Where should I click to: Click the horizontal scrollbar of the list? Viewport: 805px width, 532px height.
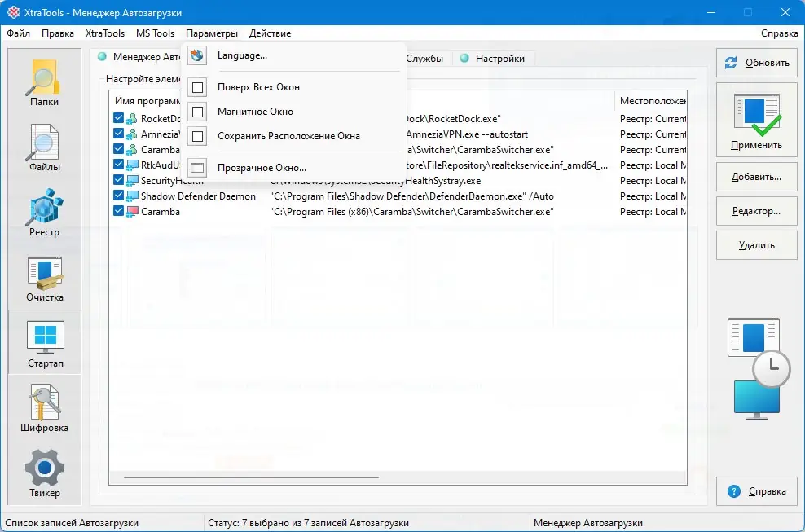click(x=252, y=477)
